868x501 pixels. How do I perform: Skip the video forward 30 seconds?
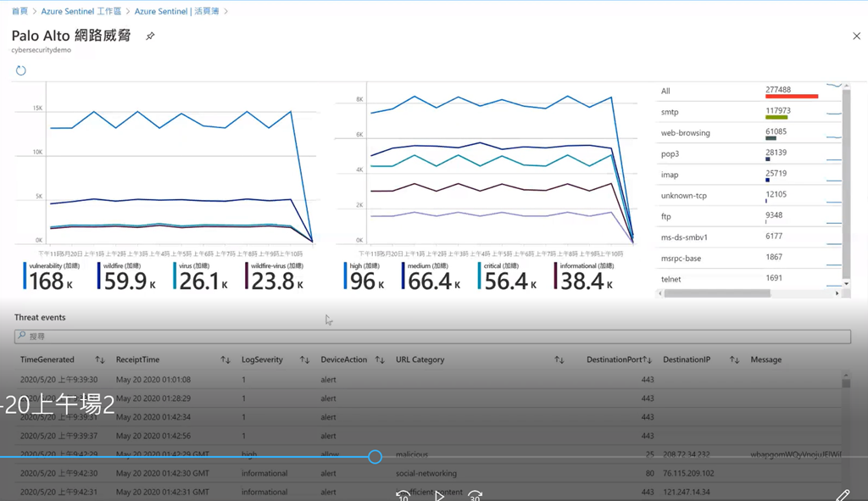pos(475,495)
